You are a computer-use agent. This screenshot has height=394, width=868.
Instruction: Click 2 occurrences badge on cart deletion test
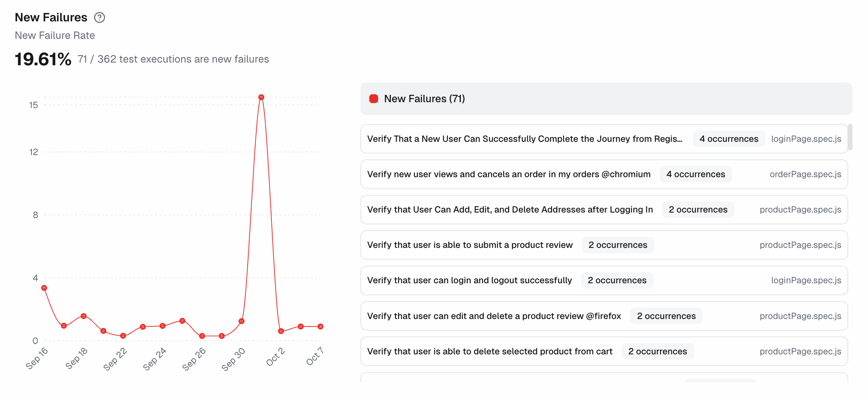click(657, 352)
